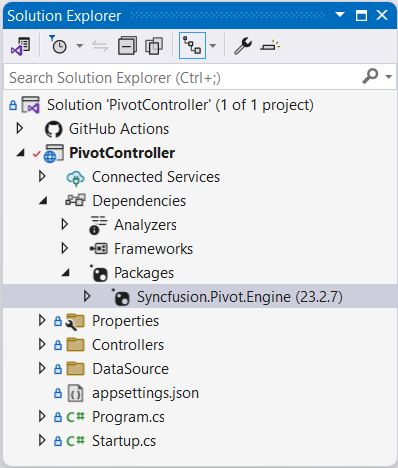The width and height of the screenshot is (398, 468).
Task: Close the Solution Explorer panel
Action: [382, 15]
